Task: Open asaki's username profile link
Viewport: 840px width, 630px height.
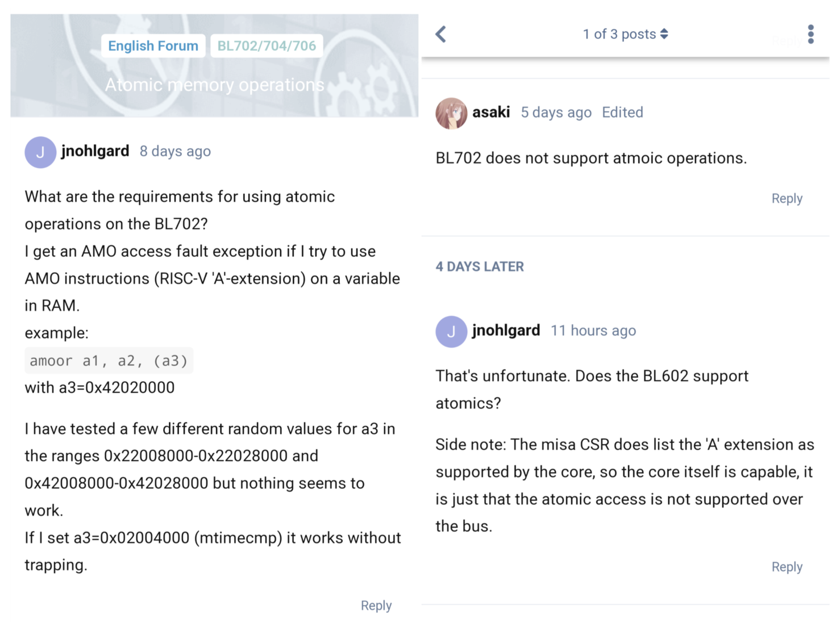Action: (491, 112)
